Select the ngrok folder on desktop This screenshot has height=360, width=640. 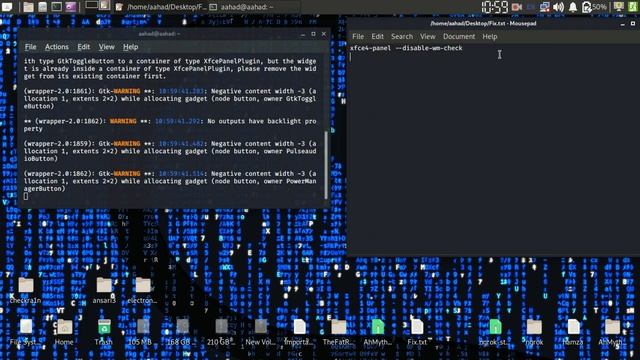(x=534, y=332)
